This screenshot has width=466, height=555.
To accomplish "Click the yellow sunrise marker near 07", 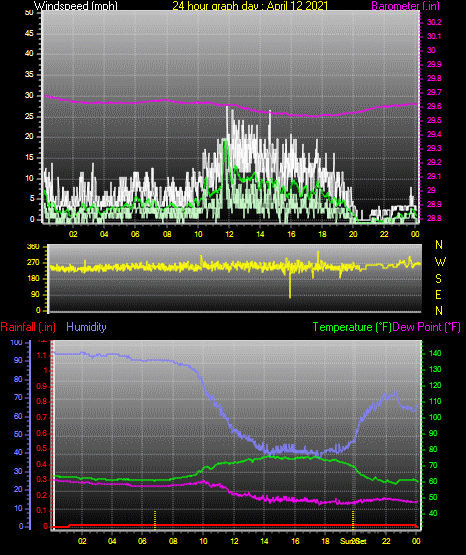I will (155, 520).
